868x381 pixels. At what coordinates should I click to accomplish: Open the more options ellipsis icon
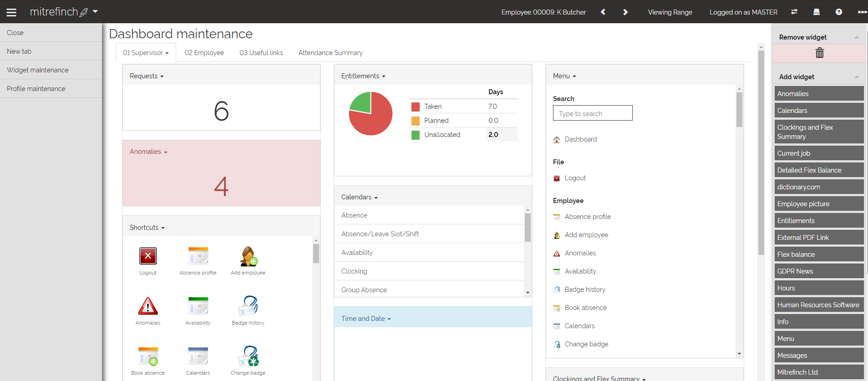pyautogui.click(x=862, y=12)
